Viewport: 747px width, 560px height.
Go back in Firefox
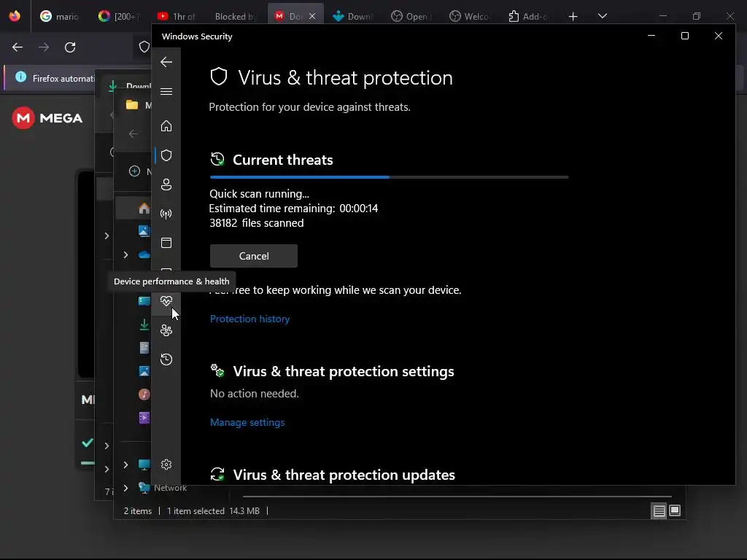pyautogui.click(x=18, y=47)
